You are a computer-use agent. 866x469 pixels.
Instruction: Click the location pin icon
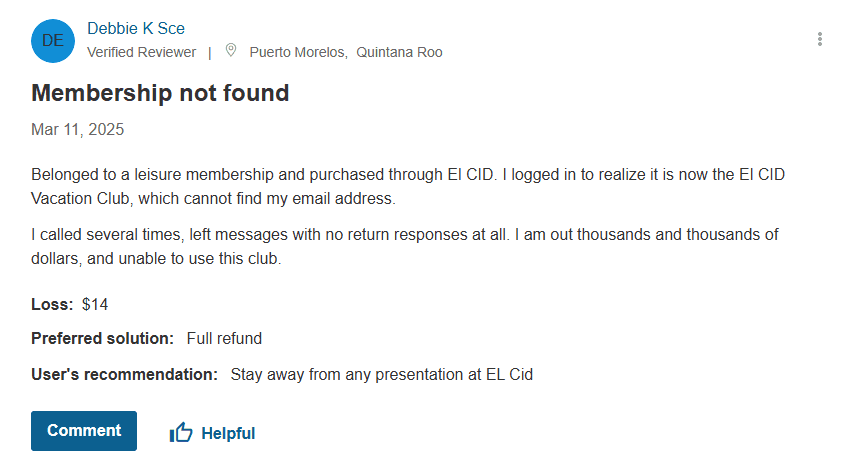tap(231, 50)
